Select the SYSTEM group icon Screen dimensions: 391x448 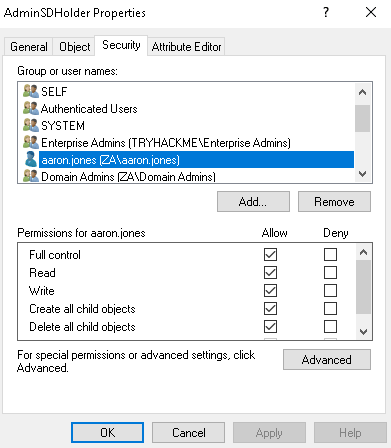coord(31,125)
